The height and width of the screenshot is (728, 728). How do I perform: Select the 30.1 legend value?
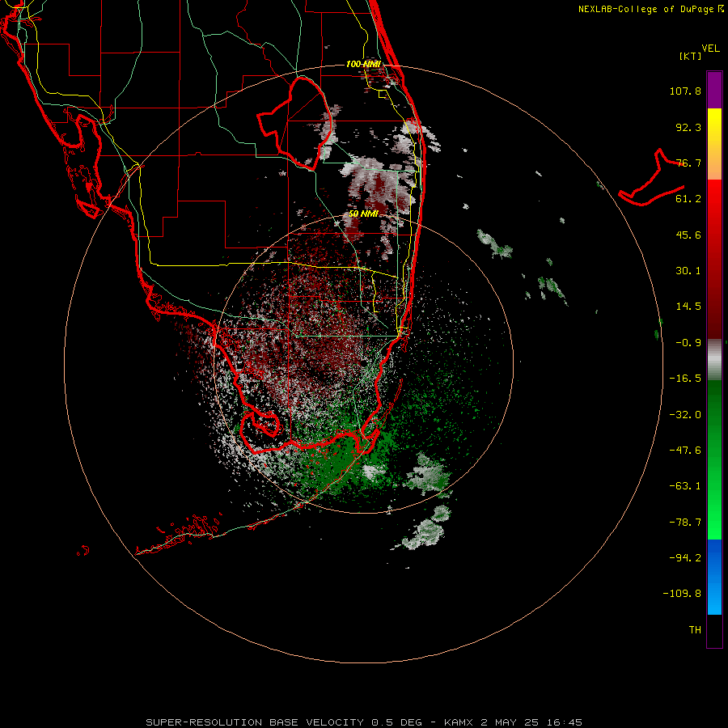click(688, 271)
